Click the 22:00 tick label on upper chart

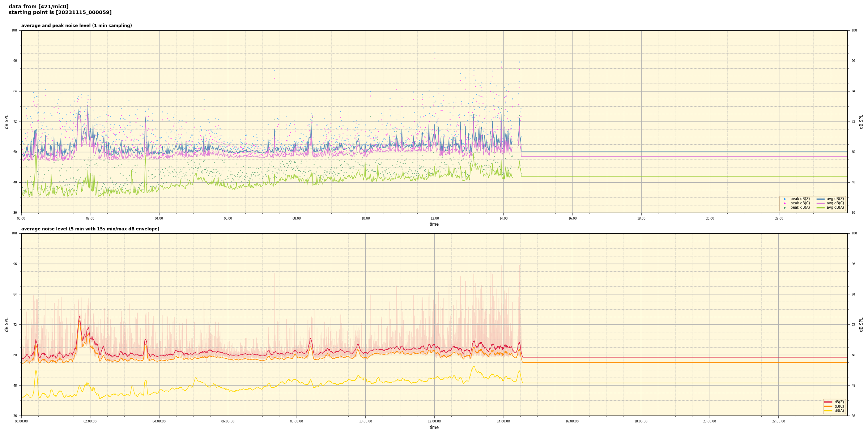[779, 218]
